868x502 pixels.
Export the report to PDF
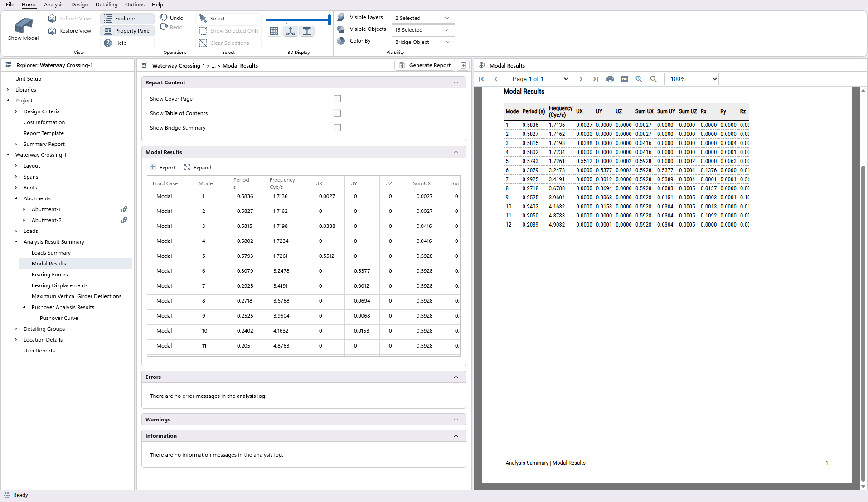[624, 79]
